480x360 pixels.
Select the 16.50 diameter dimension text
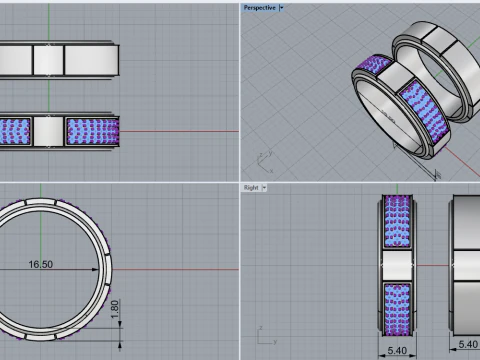tap(41, 264)
